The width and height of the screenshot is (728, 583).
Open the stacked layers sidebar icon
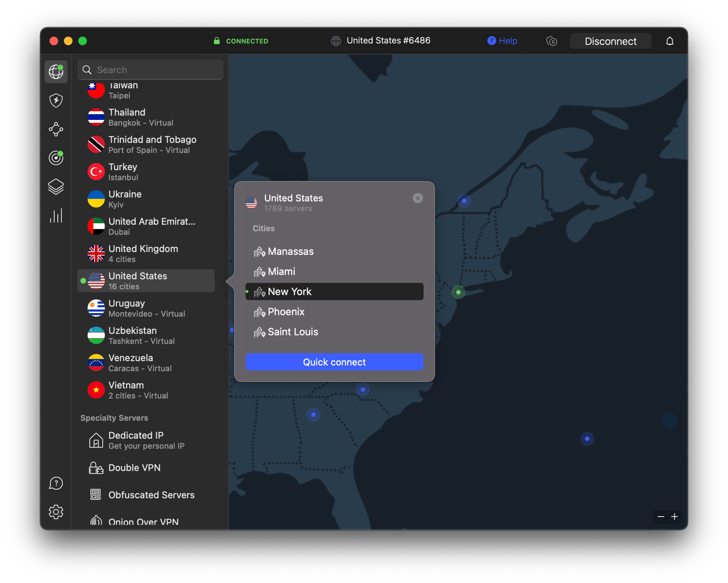coord(56,187)
